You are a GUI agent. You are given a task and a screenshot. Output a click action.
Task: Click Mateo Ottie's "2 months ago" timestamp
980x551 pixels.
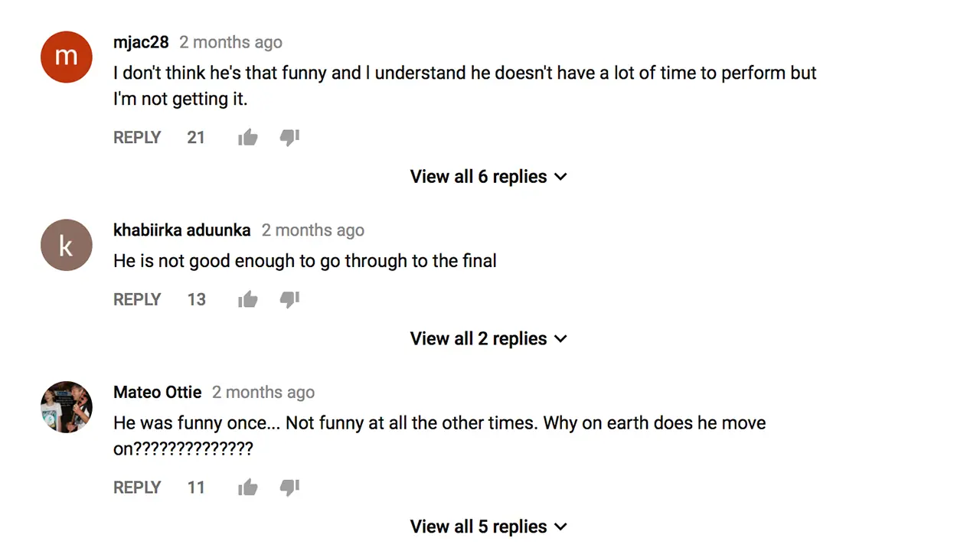263,393
